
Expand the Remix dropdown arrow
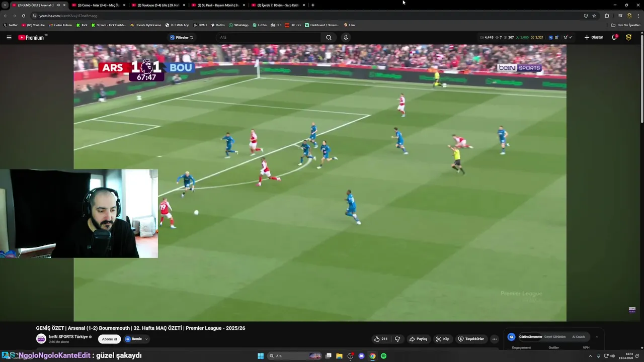pyautogui.click(x=146, y=339)
